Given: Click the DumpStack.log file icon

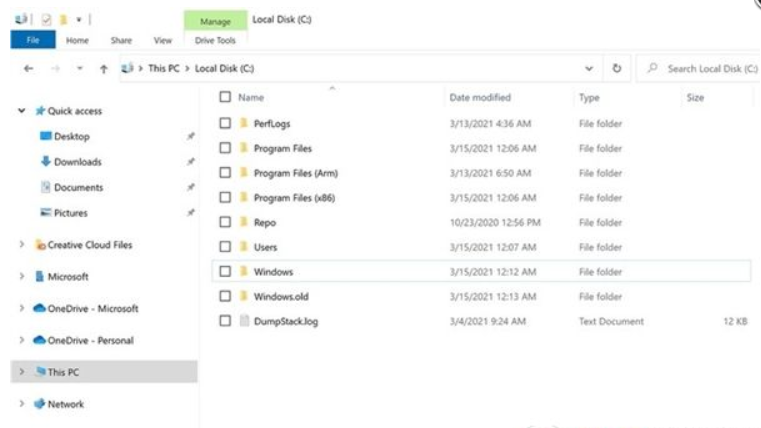Looking at the screenshot, I should click(243, 321).
